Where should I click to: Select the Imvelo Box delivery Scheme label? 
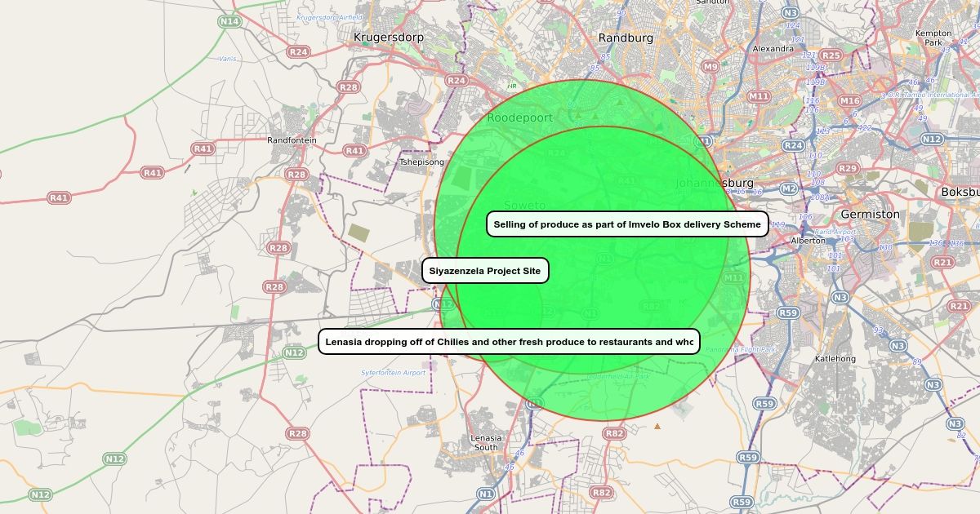627,224
